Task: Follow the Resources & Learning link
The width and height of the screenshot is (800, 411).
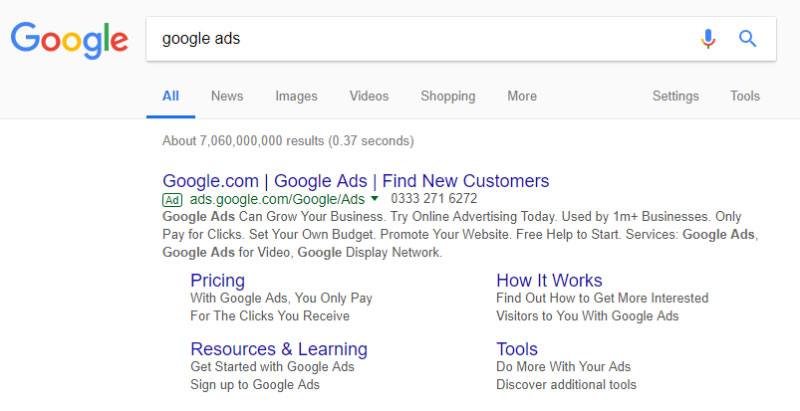Action: (x=278, y=349)
